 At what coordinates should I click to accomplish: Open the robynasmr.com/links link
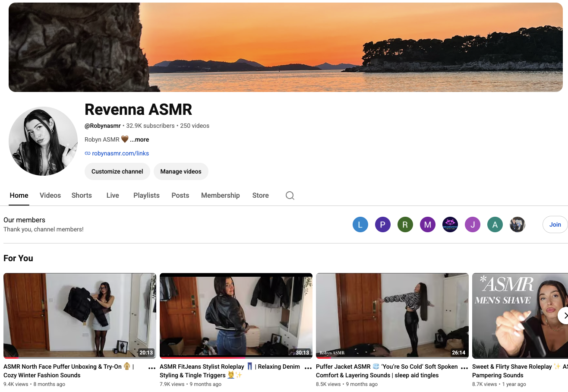click(x=120, y=153)
